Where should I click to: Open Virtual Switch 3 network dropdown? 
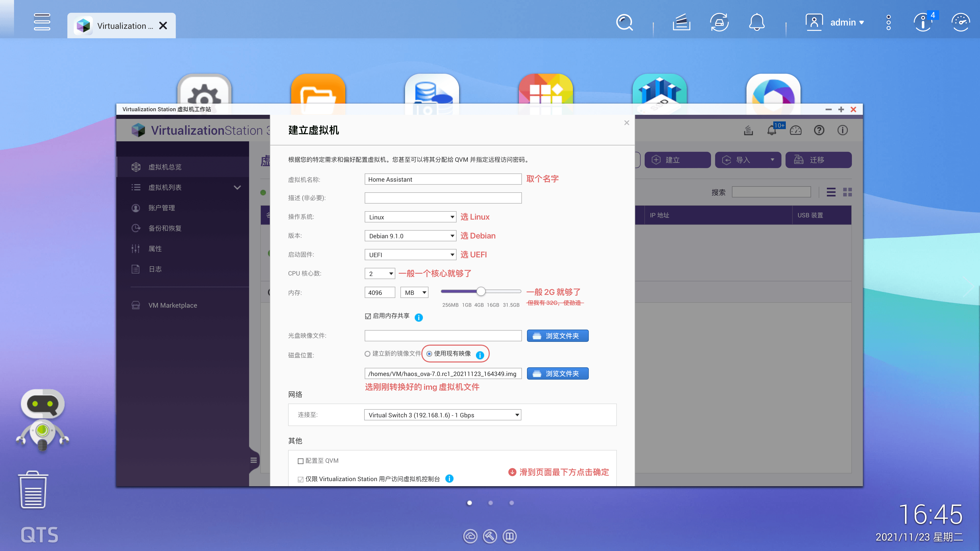pyautogui.click(x=443, y=415)
